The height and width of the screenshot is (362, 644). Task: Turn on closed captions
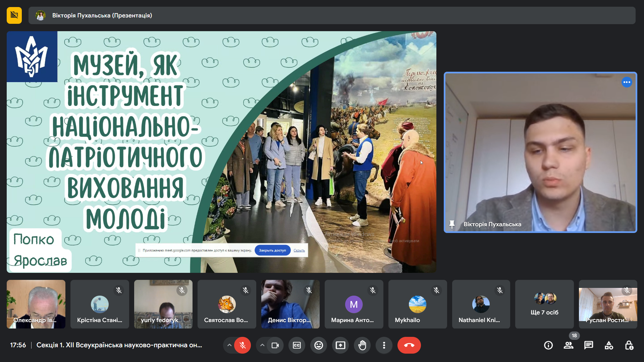(x=297, y=345)
